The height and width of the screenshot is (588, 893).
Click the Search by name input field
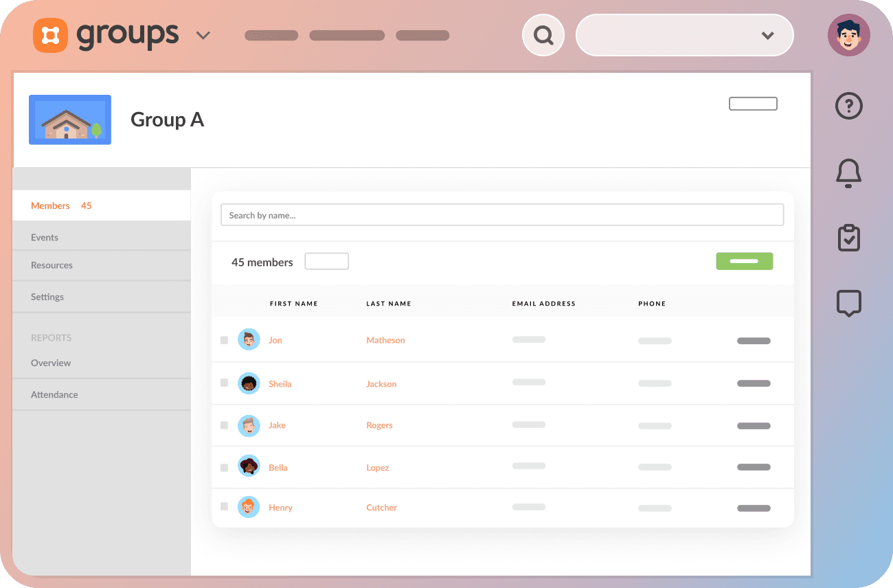click(x=501, y=214)
